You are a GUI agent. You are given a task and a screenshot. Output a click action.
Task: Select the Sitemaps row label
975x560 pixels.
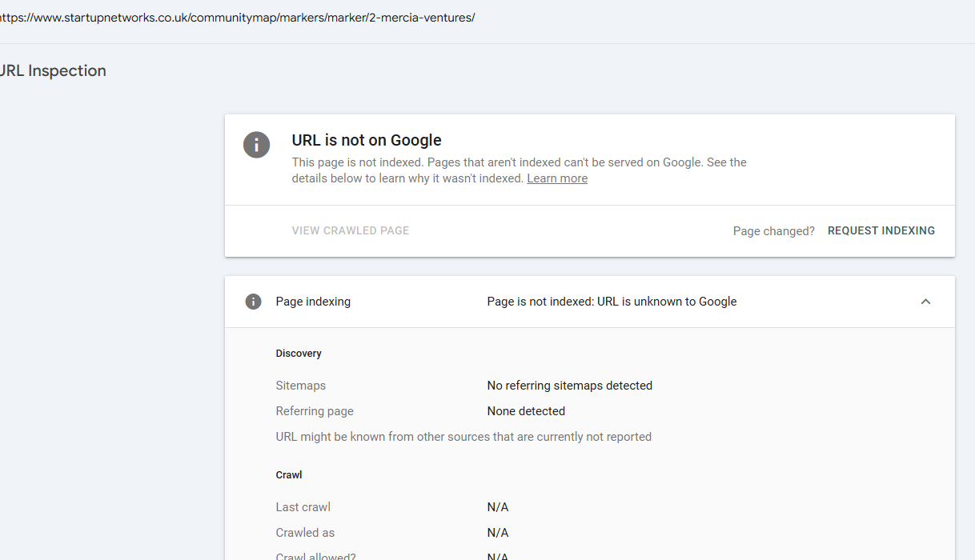(x=300, y=386)
